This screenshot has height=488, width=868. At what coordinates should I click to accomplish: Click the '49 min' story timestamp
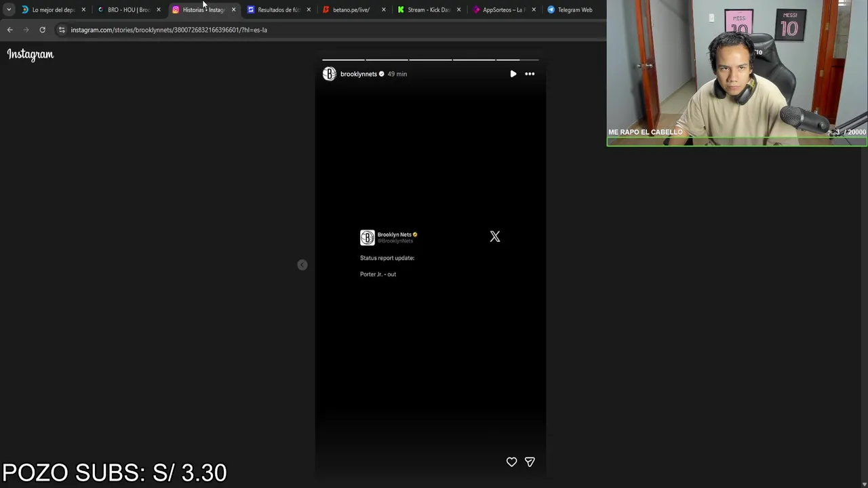pyautogui.click(x=397, y=74)
